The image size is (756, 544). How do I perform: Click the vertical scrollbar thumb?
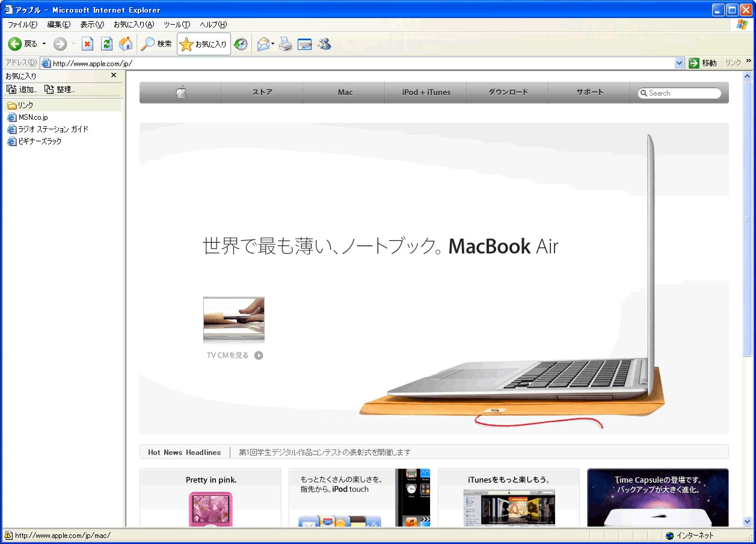click(x=748, y=219)
